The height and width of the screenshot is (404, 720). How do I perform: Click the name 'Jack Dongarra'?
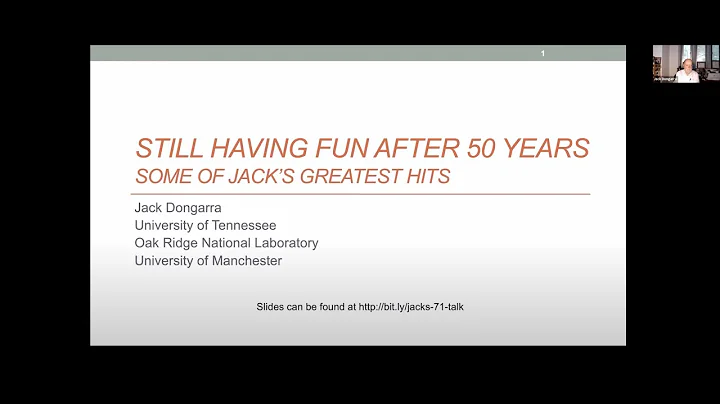(178, 208)
